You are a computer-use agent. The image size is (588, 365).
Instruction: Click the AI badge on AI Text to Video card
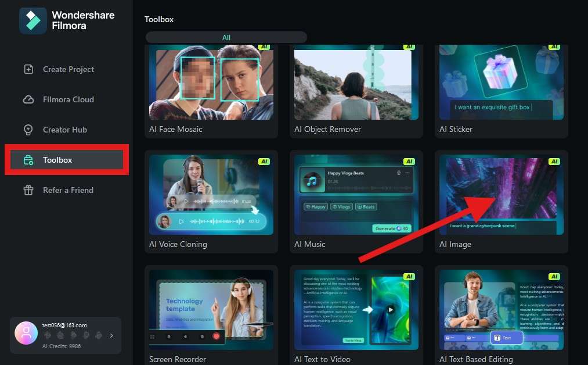point(409,277)
